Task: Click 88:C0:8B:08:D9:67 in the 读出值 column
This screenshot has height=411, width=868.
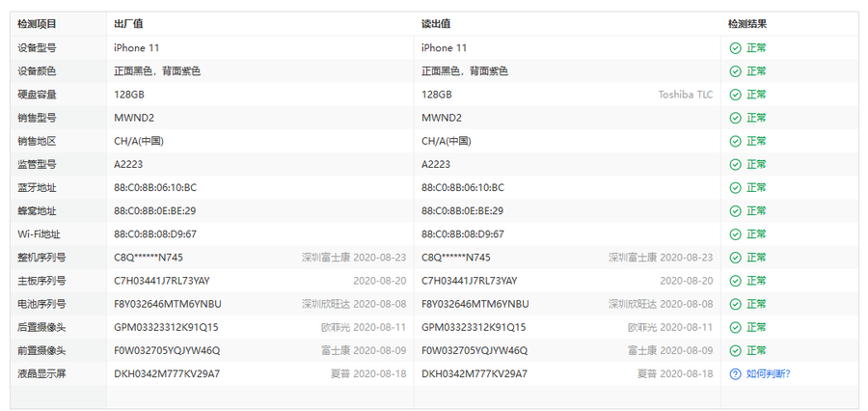Action: tap(463, 234)
